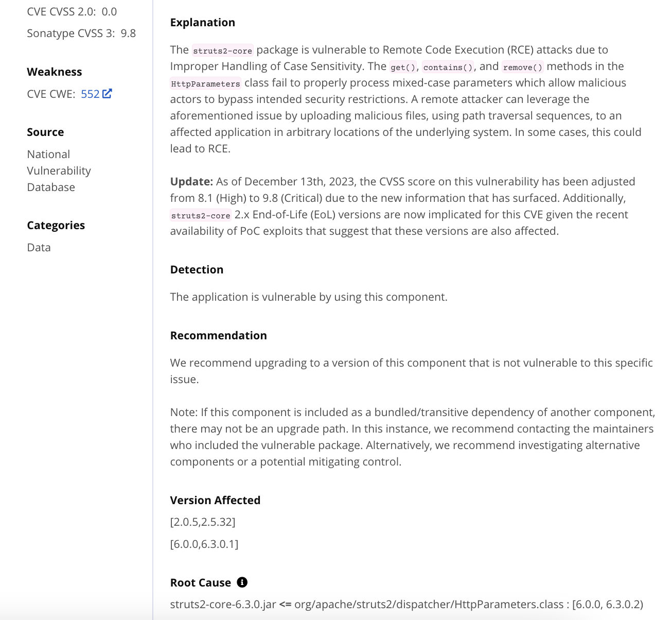The width and height of the screenshot is (672, 620).
Task: Select the Recommendation heading
Action: point(219,336)
